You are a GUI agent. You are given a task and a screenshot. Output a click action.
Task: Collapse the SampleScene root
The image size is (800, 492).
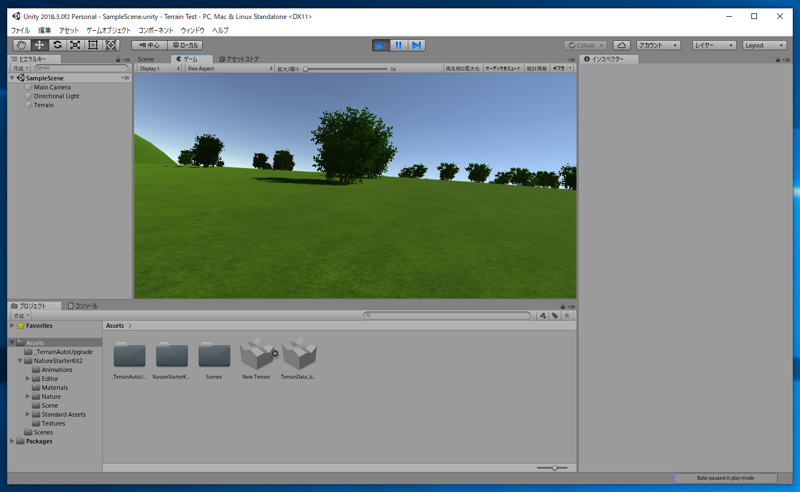click(x=12, y=78)
